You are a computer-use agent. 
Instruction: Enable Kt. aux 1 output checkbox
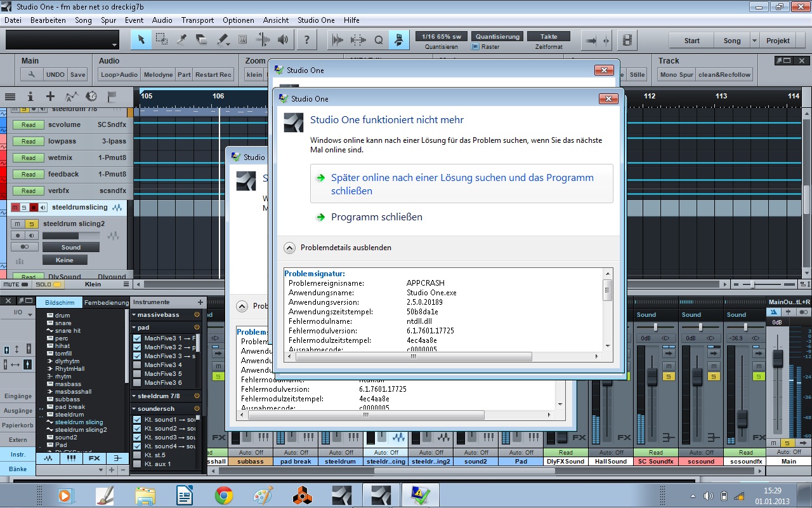(x=137, y=464)
